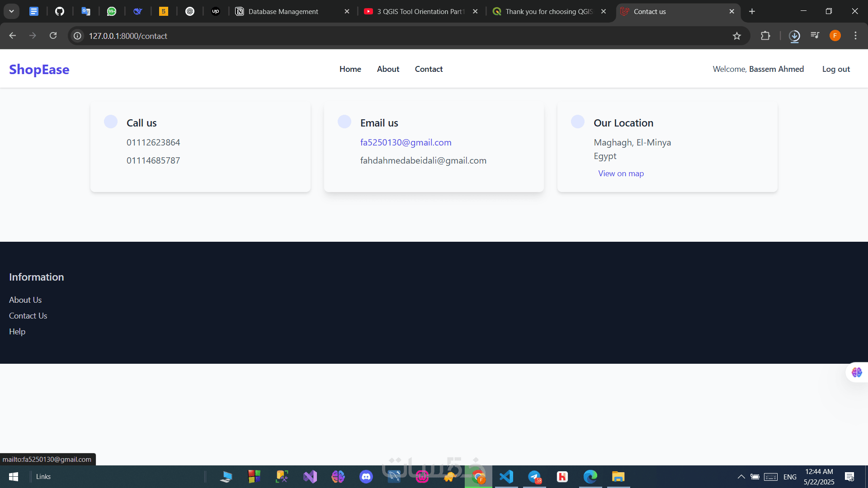Screen dimensions: 868x488
Task: Bookmark this page with star icon
Action: click(x=737, y=36)
